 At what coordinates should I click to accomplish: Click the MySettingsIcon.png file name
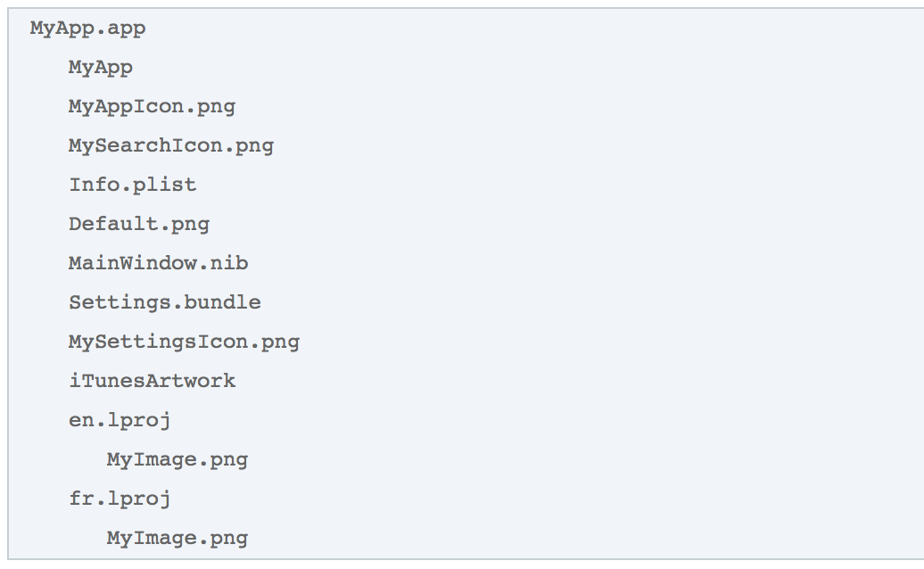tap(184, 342)
